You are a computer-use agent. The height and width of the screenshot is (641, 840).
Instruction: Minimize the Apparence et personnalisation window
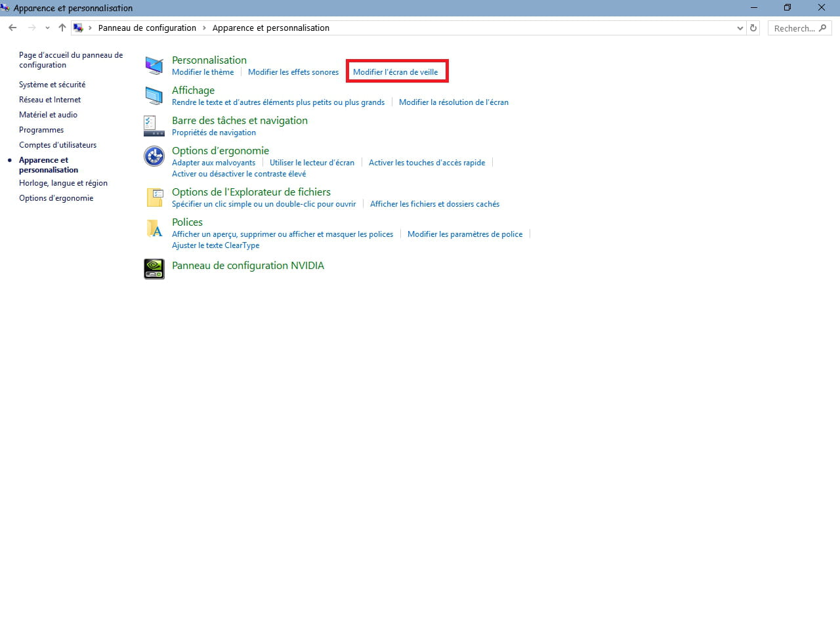755,8
